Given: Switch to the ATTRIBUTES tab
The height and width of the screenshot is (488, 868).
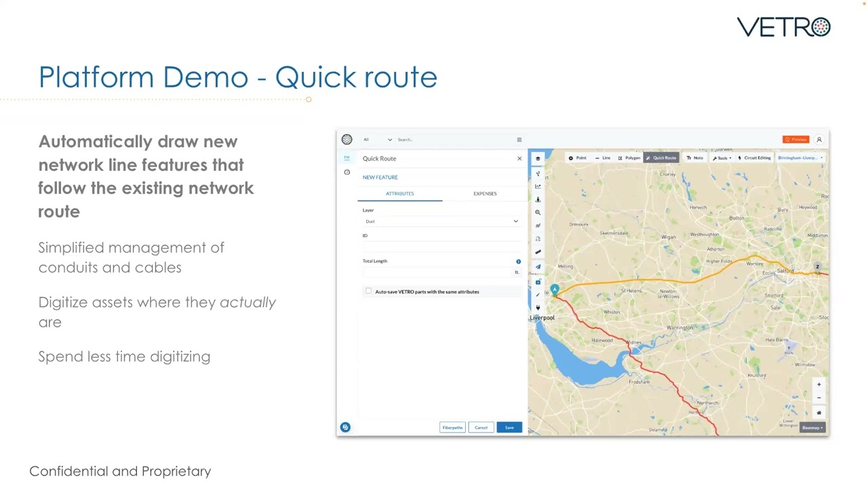Looking at the screenshot, I should point(400,194).
